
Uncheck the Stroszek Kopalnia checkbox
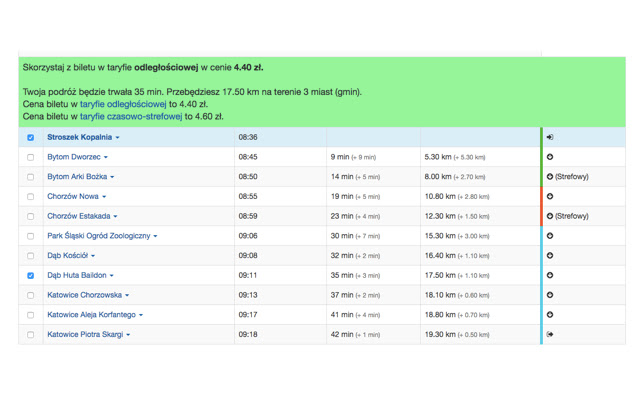pos(30,138)
